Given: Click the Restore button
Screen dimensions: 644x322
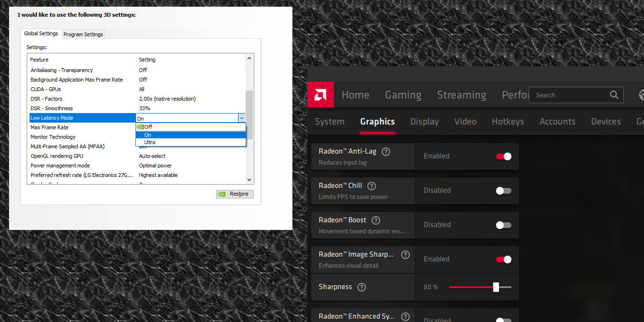Looking at the screenshot, I should [234, 194].
